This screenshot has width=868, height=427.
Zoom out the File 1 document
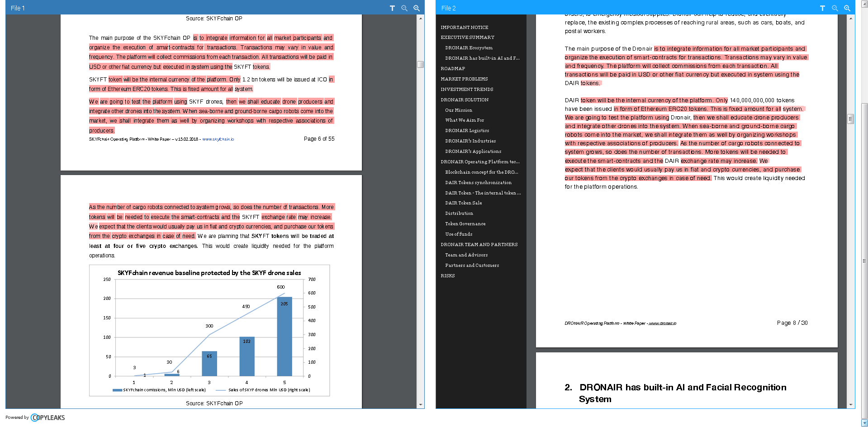coord(404,8)
